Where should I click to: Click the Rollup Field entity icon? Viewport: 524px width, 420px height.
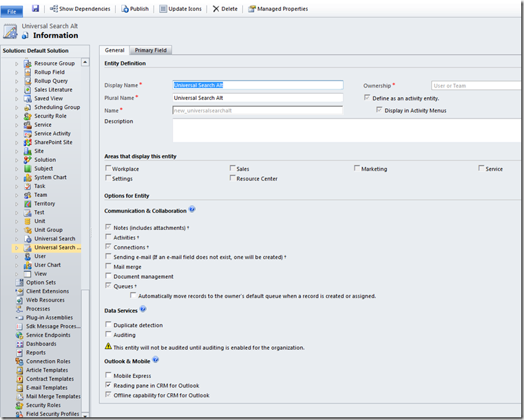tap(28, 72)
